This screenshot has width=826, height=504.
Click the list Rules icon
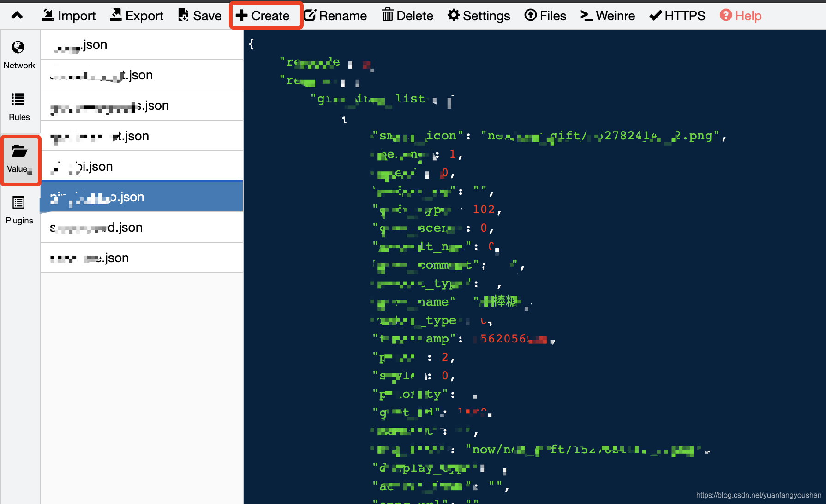click(18, 99)
